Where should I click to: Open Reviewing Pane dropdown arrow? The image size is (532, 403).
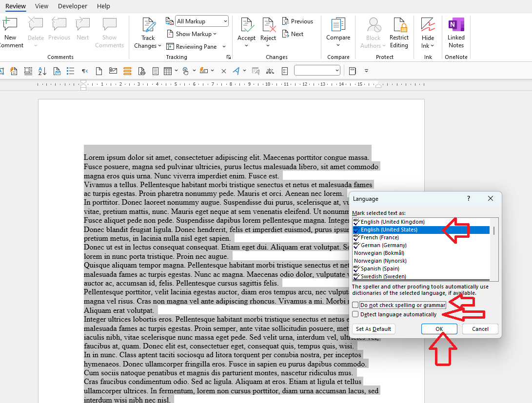click(224, 46)
